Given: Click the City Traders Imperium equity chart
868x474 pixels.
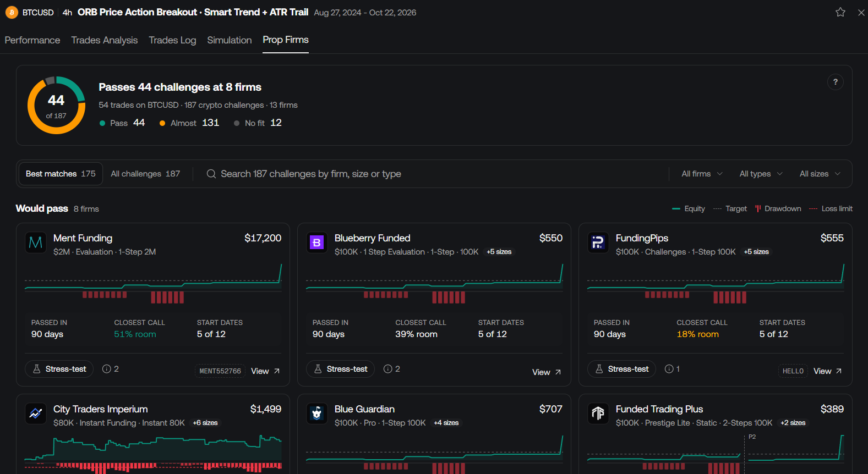Looking at the screenshot, I should pos(153,454).
